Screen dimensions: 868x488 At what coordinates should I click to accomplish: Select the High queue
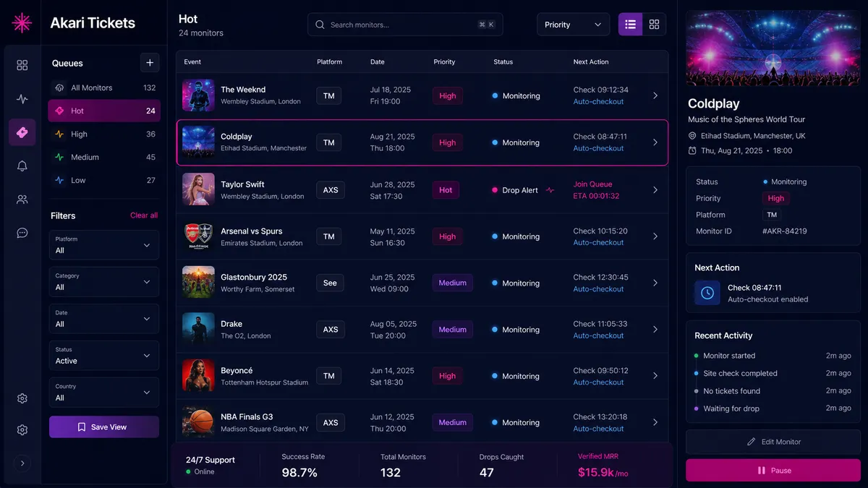(x=104, y=134)
